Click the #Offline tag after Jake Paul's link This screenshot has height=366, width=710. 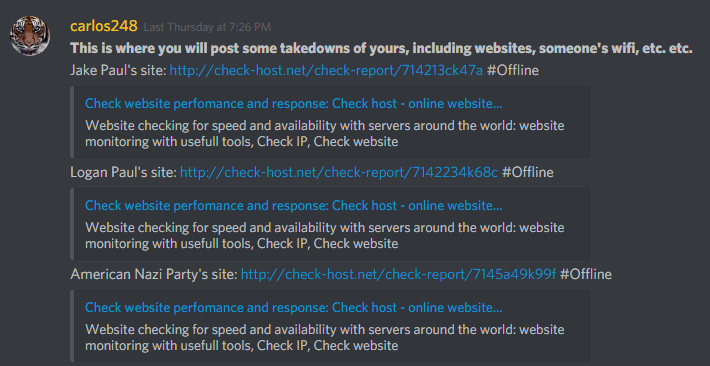(x=513, y=70)
